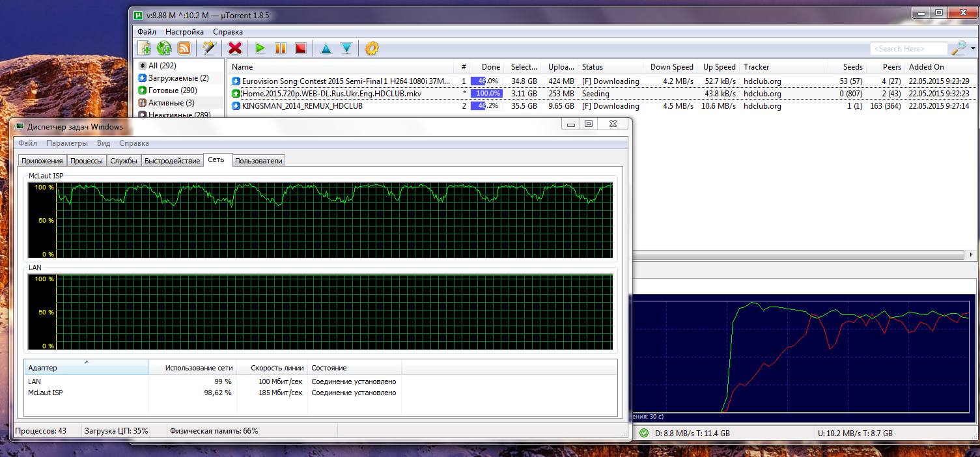Open the Справка menu in Task Manager
The width and height of the screenshot is (980, 457).
tap(134, 143)
